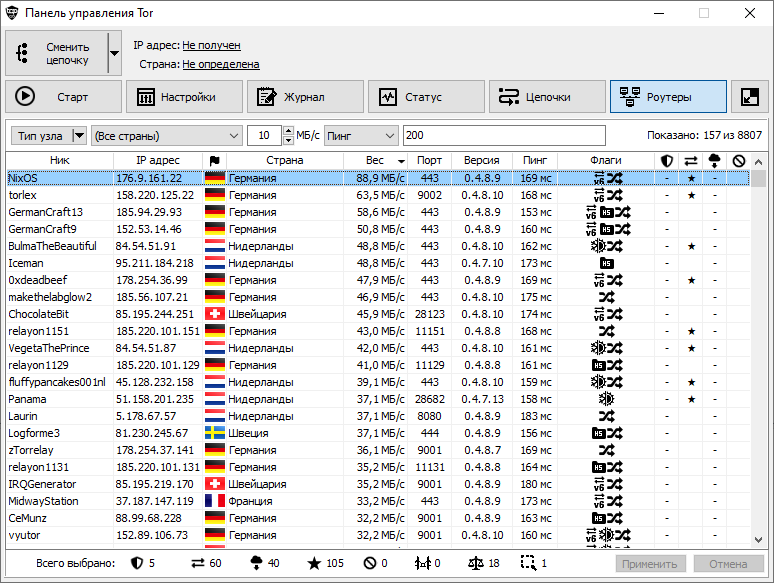Click the Swedish flag in the Logforme3 row

point(215,433)
